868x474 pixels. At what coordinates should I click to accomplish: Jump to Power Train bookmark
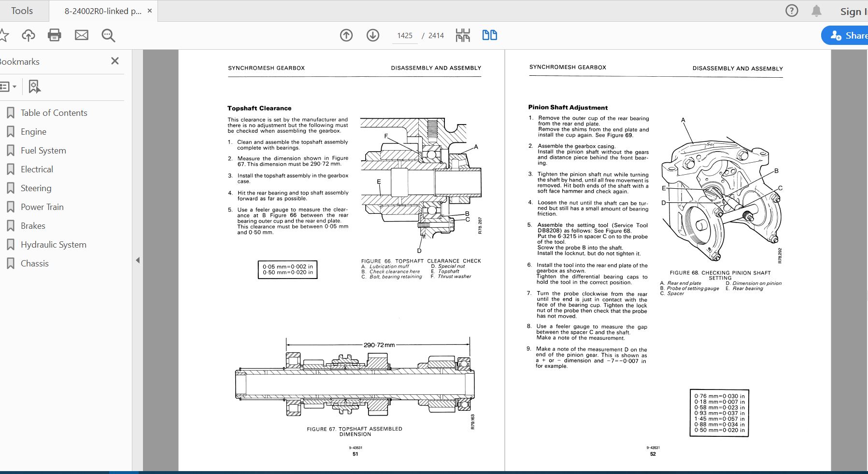[x=42, y=207]
